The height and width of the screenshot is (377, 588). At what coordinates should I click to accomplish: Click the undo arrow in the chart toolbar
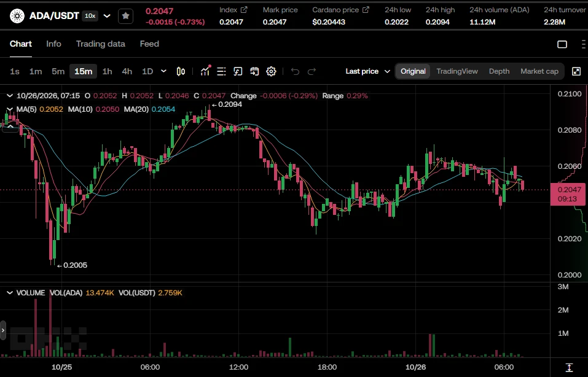295,71
